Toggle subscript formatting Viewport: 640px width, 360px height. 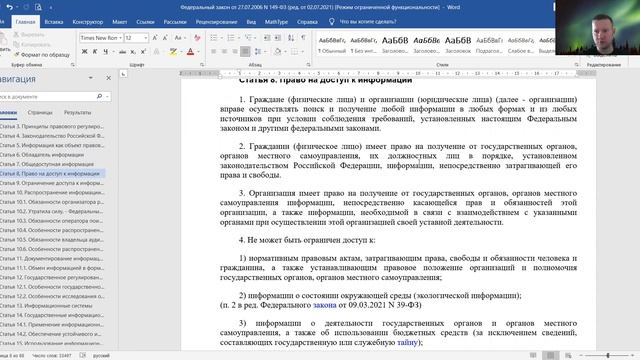point(133,52)
